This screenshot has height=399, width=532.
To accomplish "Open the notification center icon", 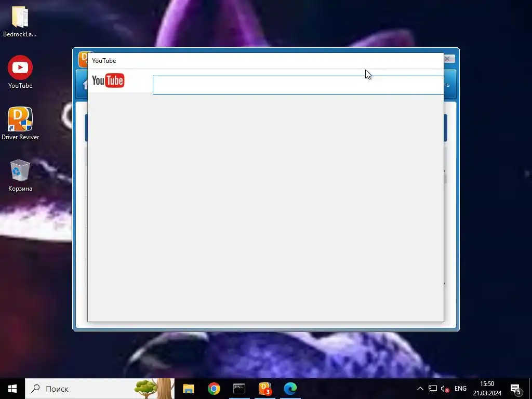I will 515,389.
